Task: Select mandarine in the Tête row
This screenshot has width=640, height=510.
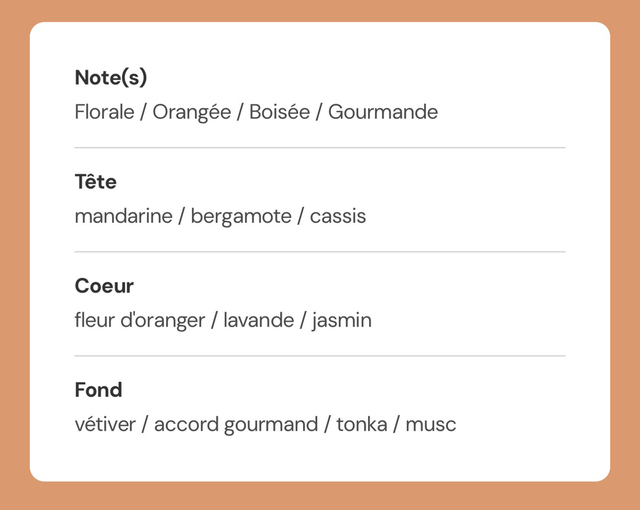Action: coord(123,216)
